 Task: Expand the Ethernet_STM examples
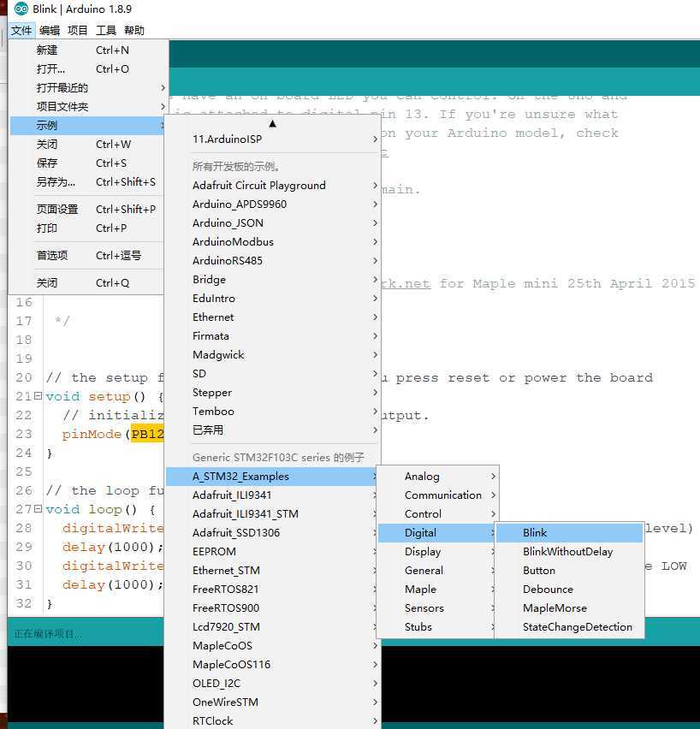pyautogui.click(x=273, y=571)
